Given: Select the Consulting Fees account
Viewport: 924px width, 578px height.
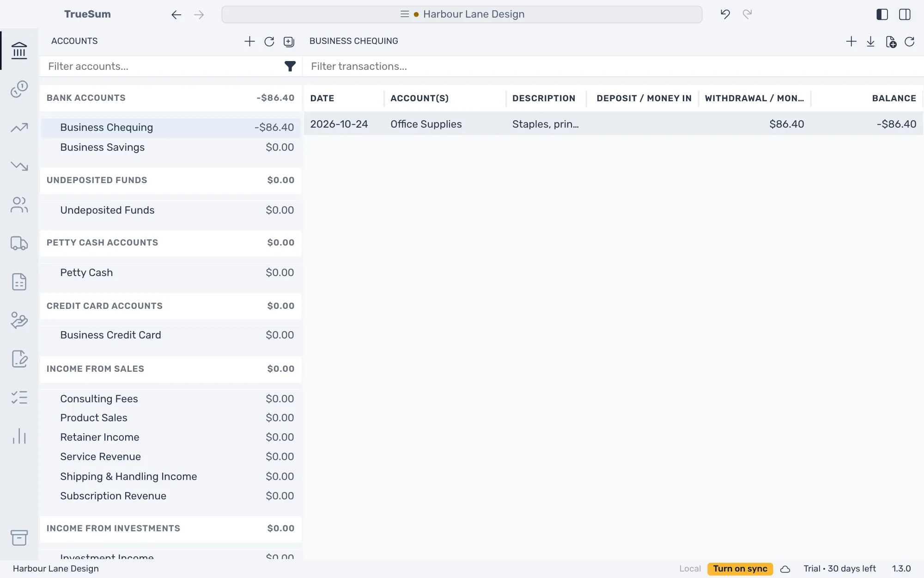Looking at the screenshot, I should click(x=170, y=399).
